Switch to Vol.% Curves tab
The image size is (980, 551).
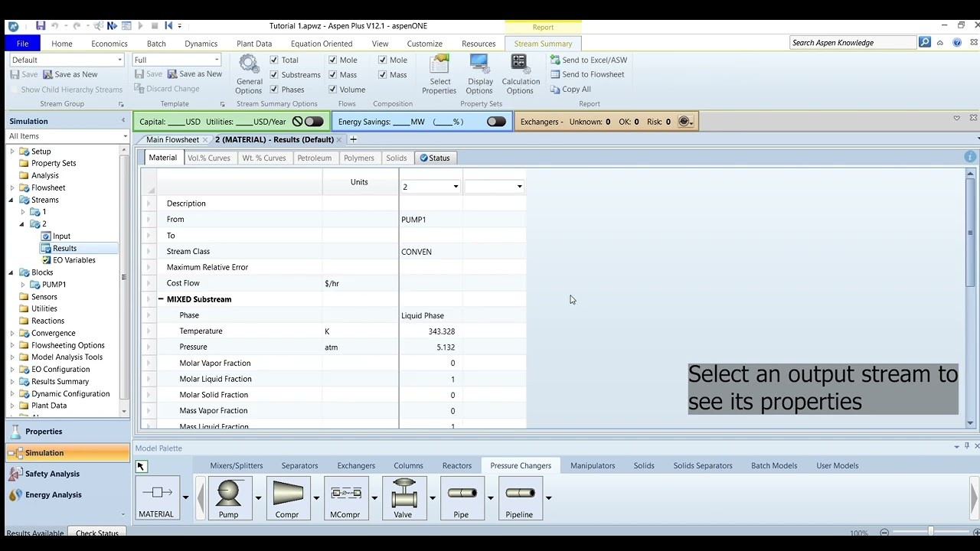209,158
